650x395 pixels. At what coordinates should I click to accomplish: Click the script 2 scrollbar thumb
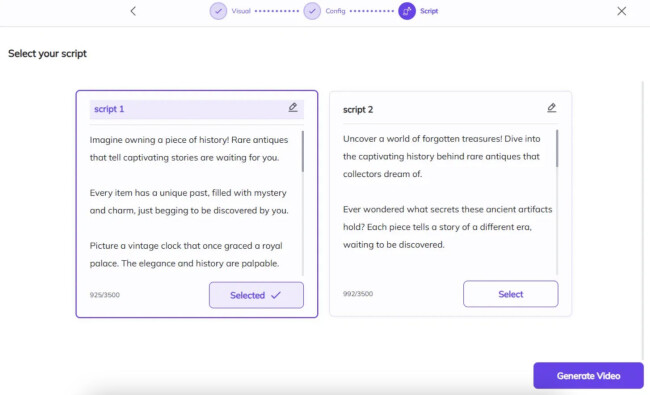(557, 148)
